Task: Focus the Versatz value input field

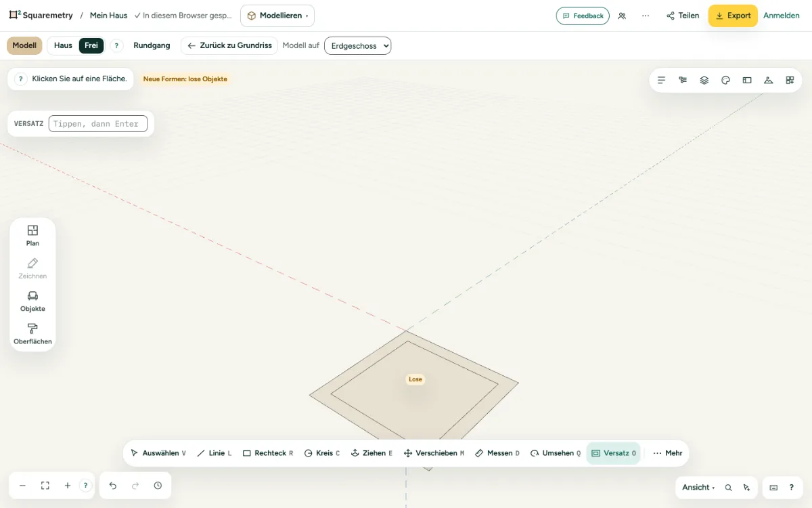Action: pos(98,124)
